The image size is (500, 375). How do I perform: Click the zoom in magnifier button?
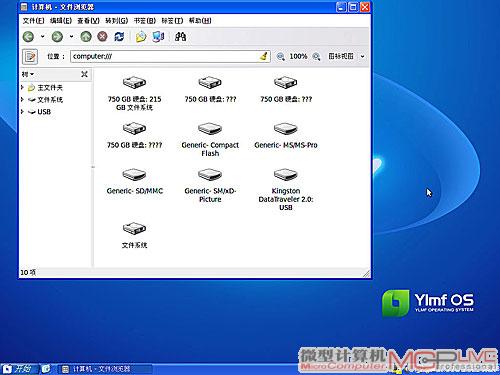point(316,57)
